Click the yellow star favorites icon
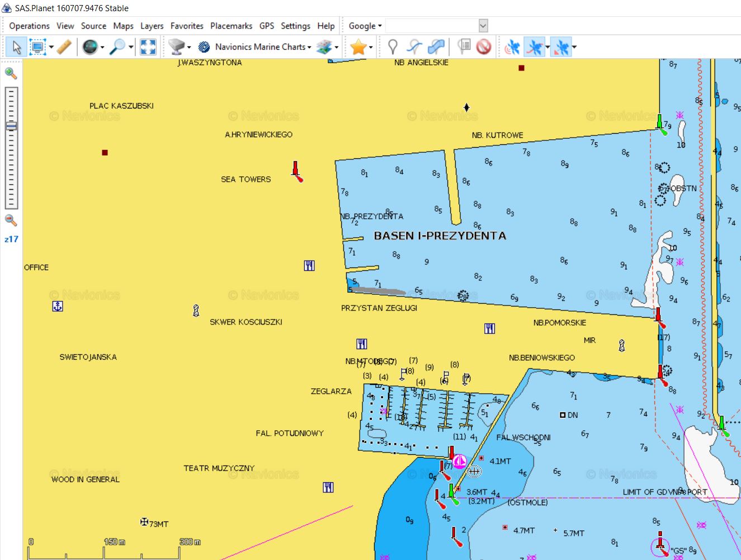Viewport: 741px width, 560px height. click(358, 47)
